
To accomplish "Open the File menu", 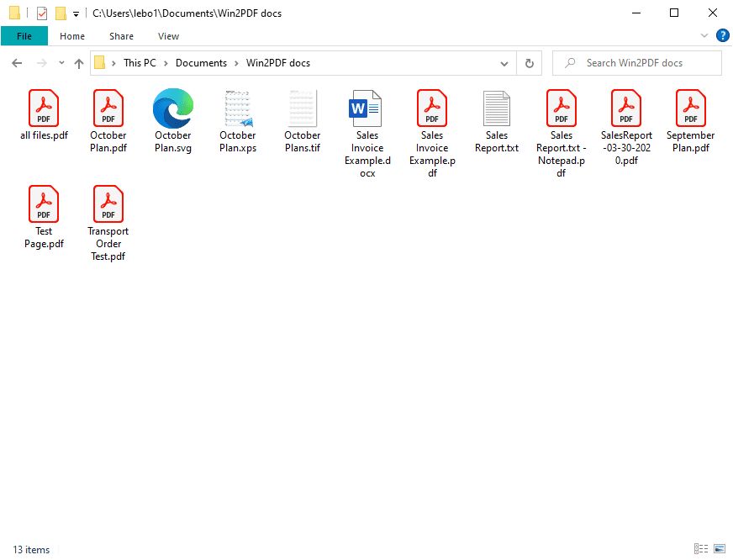I will [x=24, y=36].
